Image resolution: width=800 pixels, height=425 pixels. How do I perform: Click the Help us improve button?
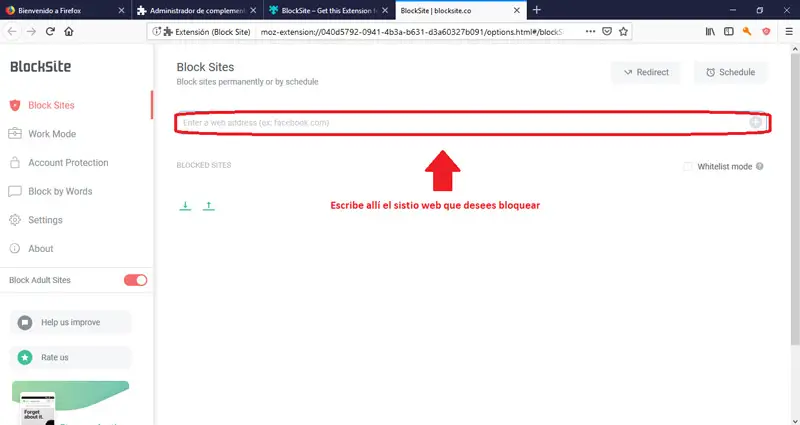(x=70, y=322)
